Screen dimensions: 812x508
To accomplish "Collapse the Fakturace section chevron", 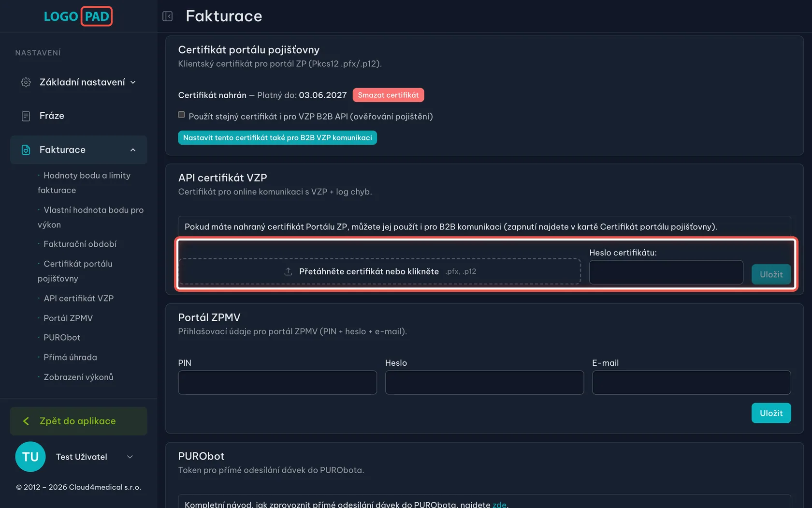I will [133, 150].
